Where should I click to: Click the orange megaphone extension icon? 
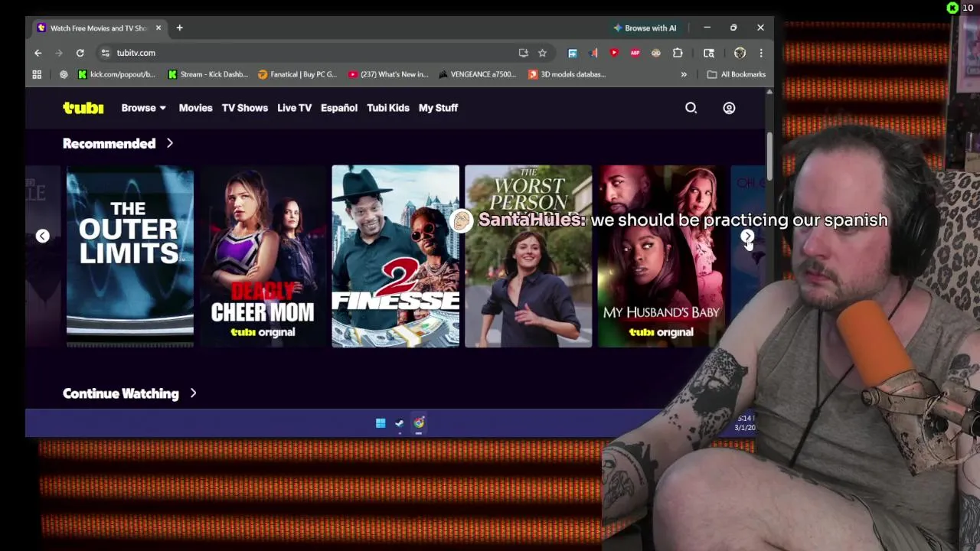[x=593, y=53]
